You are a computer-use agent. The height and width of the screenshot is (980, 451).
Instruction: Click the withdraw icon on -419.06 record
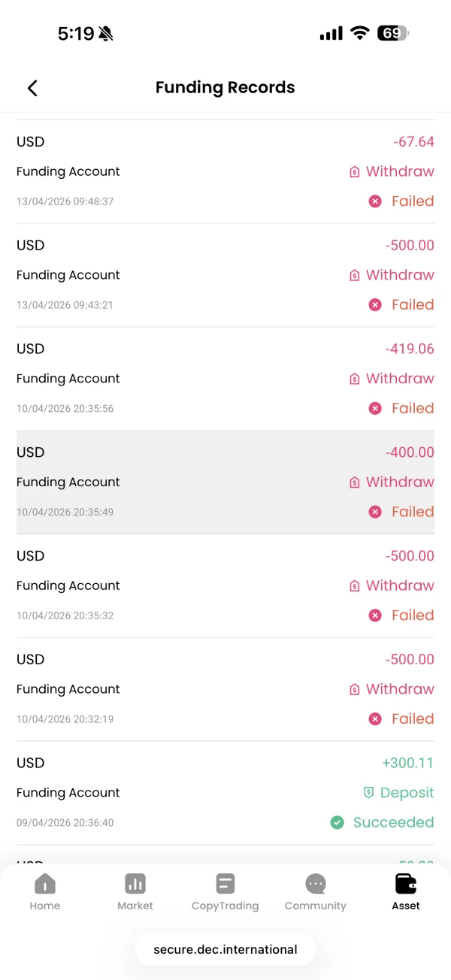pos(355,379)
